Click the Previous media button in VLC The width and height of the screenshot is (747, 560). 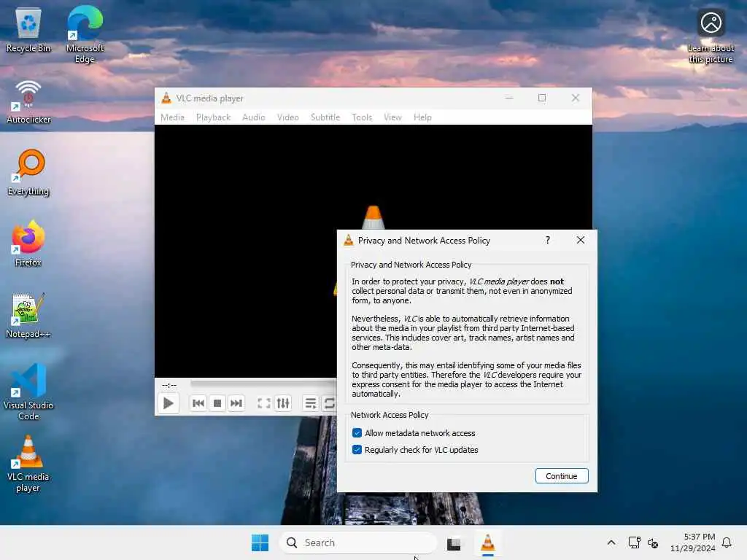tap(198, 403)
